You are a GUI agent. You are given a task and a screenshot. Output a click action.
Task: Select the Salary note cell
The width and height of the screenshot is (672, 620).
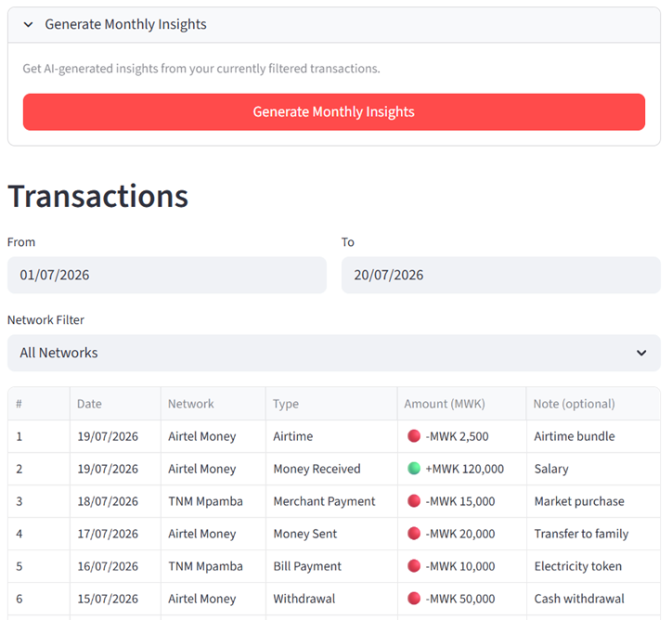593,469
